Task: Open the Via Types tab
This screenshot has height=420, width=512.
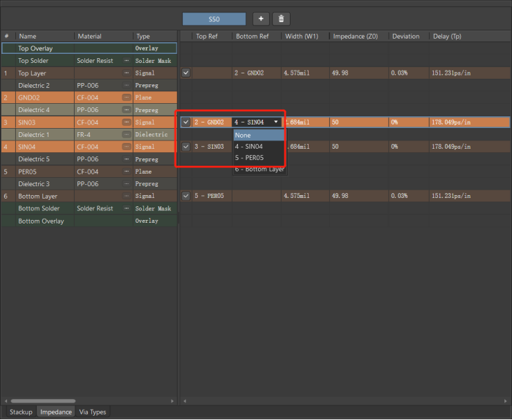Action: (x=93, y=412)
